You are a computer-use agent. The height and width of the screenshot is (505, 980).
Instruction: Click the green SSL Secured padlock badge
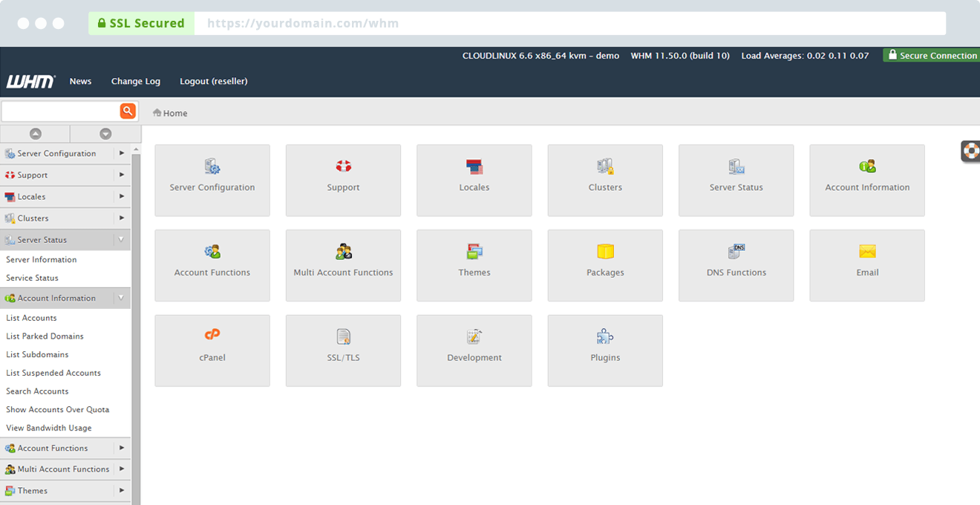coord(141,23)
